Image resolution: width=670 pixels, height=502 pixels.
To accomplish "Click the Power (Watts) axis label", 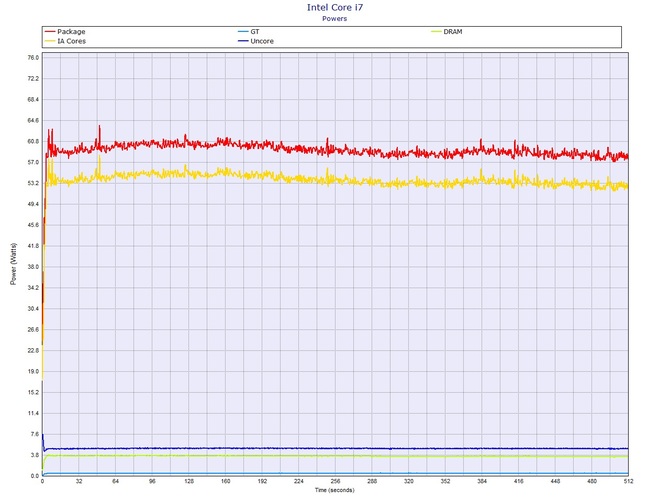I will [x=13, y=264].
